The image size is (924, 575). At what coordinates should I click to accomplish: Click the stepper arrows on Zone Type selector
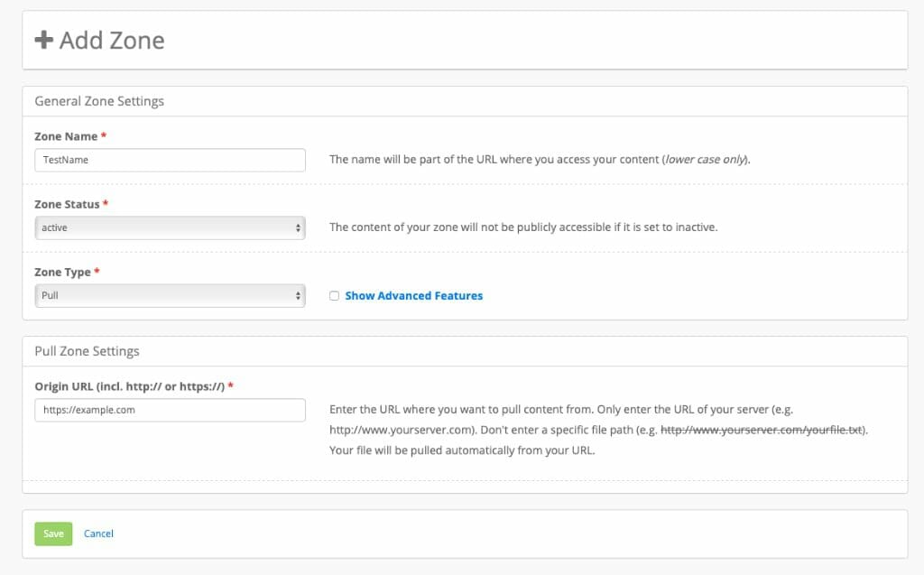click(x=299, y=294)
